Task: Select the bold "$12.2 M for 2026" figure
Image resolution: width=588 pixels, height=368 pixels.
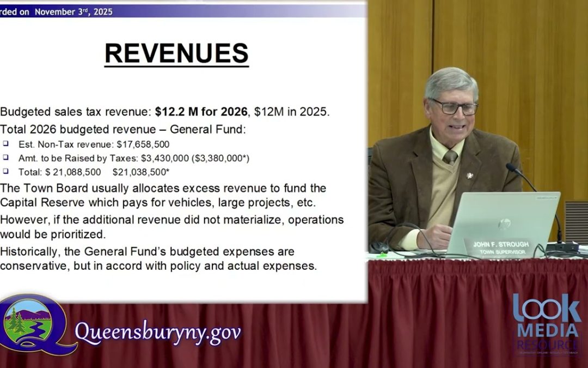Action: pos(200,111)
